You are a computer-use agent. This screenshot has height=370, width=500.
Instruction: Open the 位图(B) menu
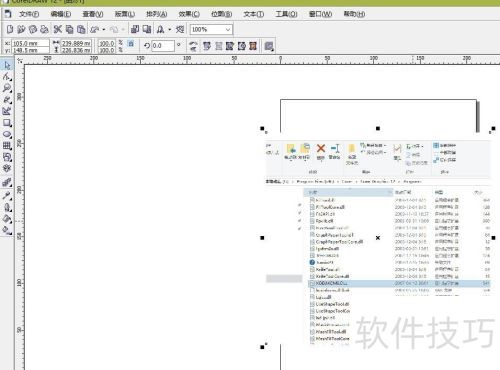click(x=221, y=14)
